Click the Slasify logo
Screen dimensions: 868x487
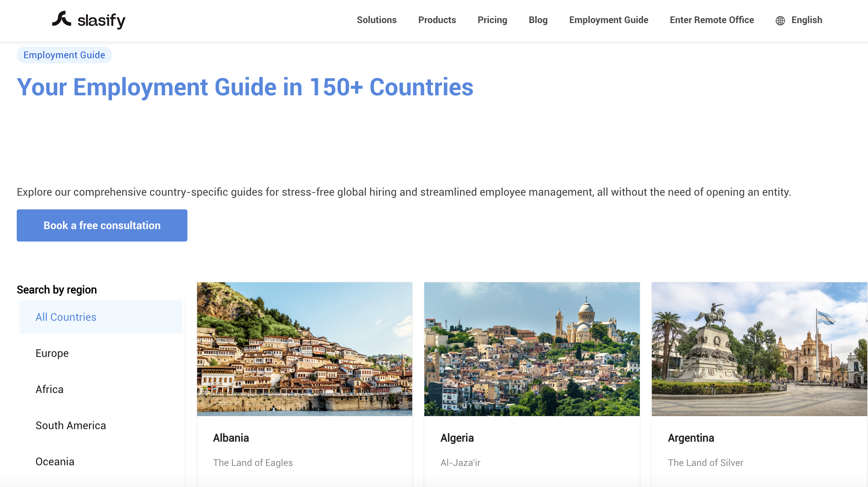point(88,20)
